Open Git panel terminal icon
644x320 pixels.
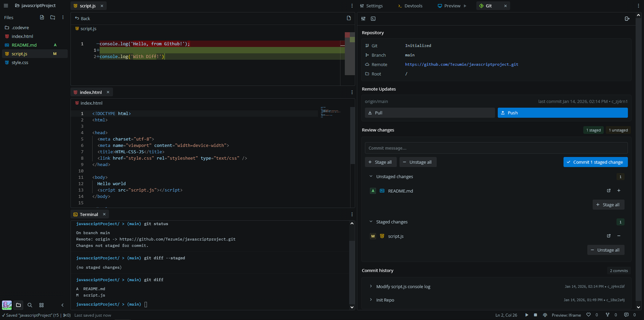(374, 18)
